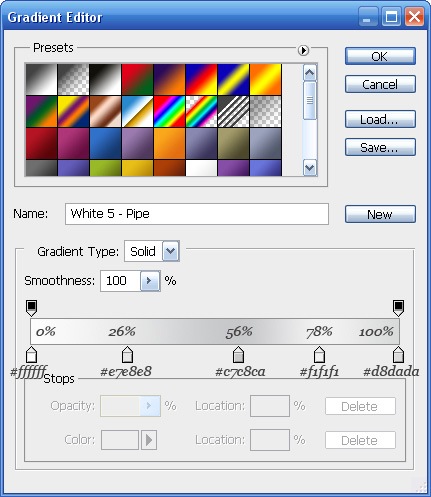Choose the black to white gradient preset
This screenshot has width=431, height=497.
pos(105,80)
